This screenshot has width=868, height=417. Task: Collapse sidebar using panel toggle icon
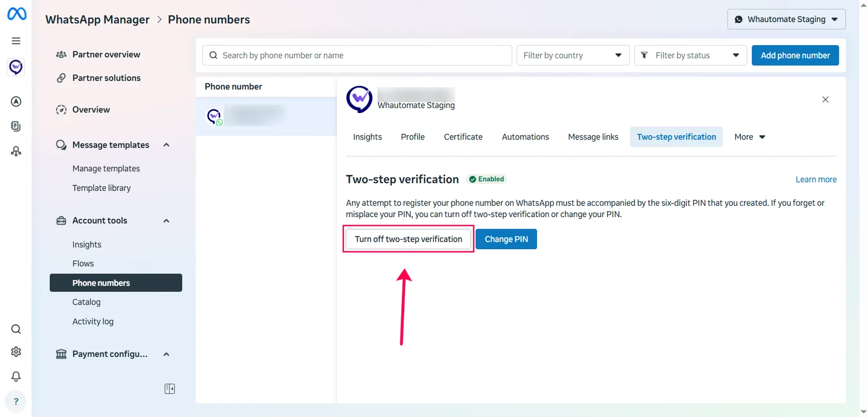[x=170, y=389]
